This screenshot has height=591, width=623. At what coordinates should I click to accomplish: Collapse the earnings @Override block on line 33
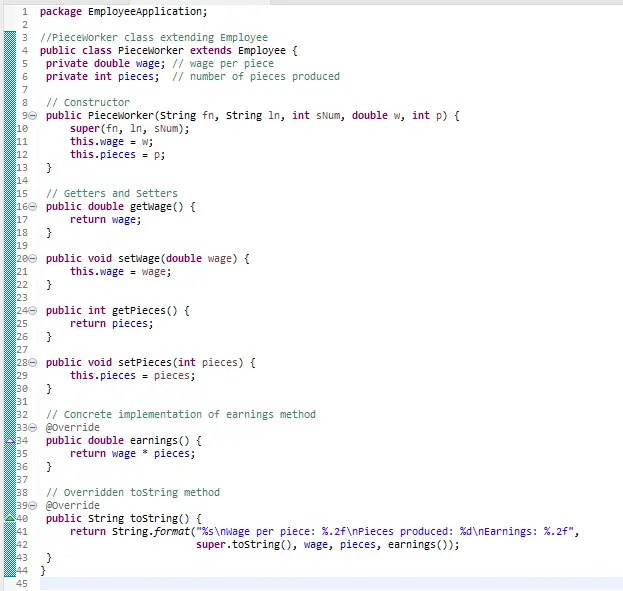point(32,428)
